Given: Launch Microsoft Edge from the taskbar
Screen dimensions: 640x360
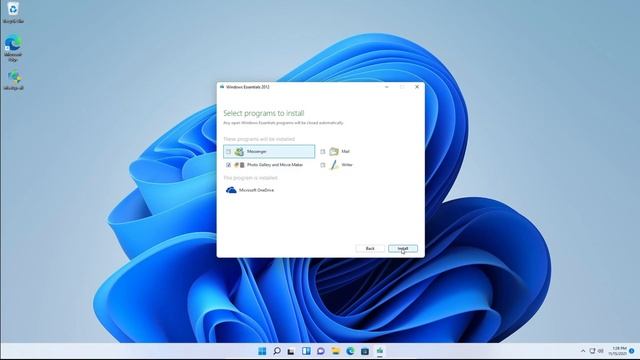Looking at the screenshot, I should click(350, 351).
